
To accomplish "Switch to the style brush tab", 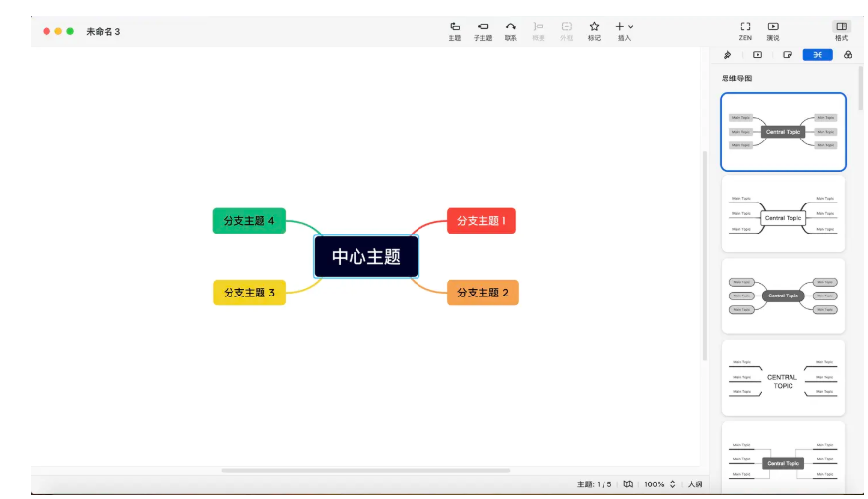I will [x=728, y=55].
